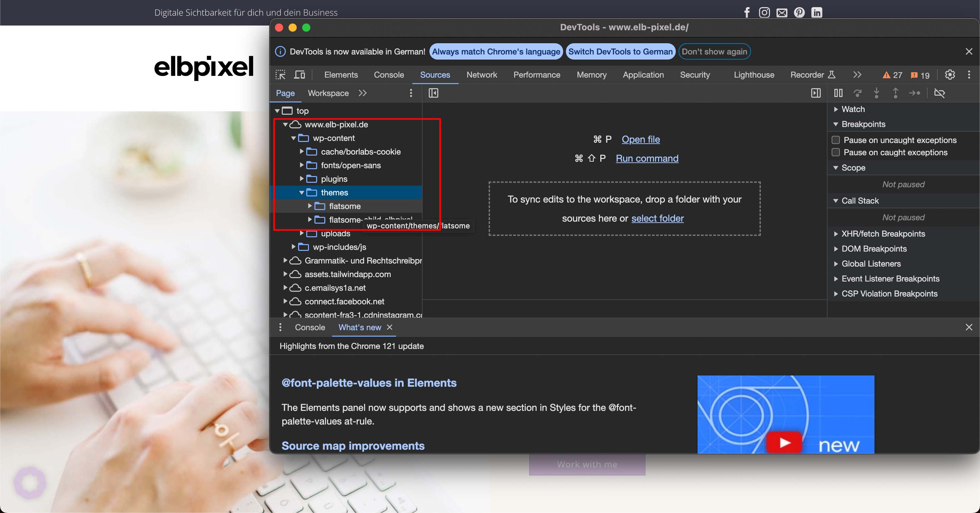The width and height of the screenshot is (980, 513).
Task: Click the 19 issues indicator
Action: click(920, 75)
